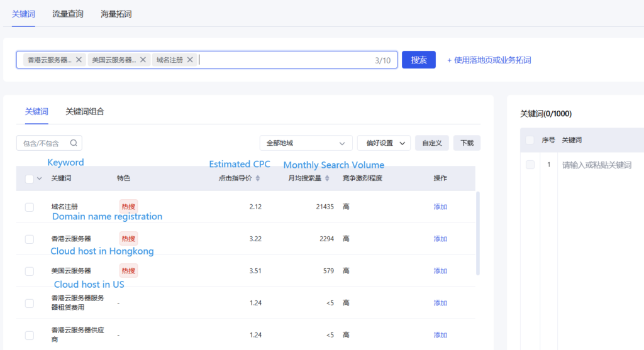Viewport: 644px width, 350px height.
Task: Click 添加 for 香港云服务器服务器租赁费用
Action: (440, 303)
